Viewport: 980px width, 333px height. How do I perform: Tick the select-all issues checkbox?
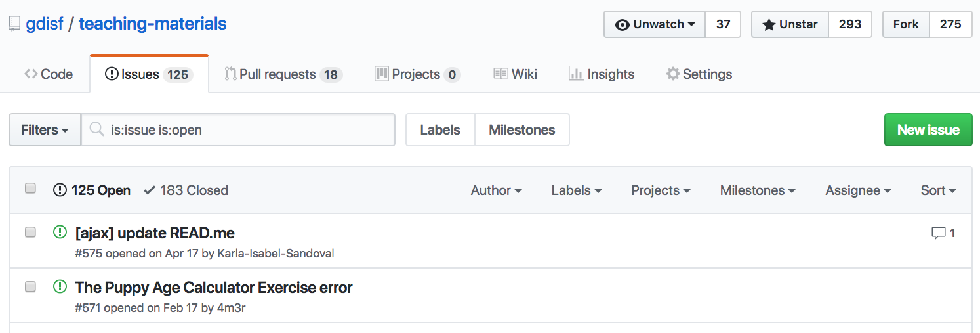click(x=30, y=189)
